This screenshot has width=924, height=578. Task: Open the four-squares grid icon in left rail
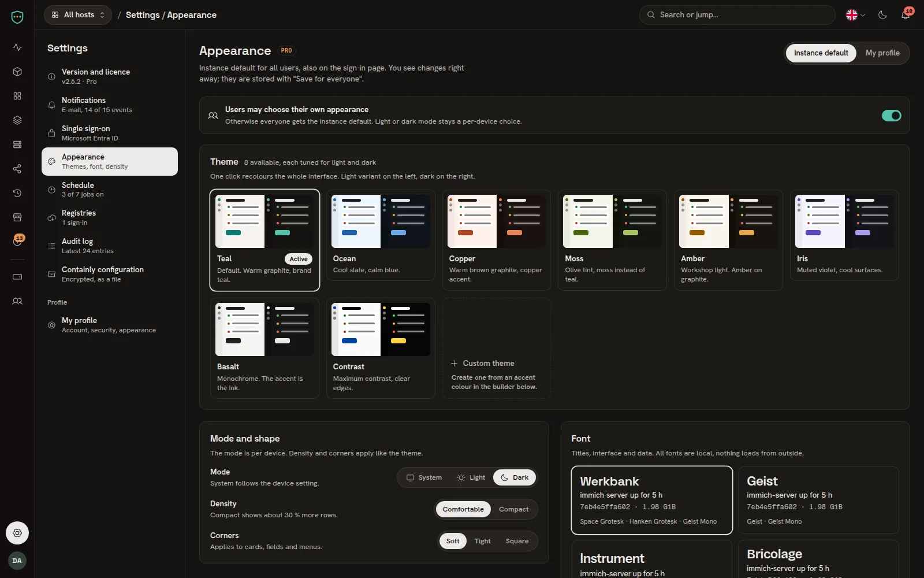[x=17, y=96]
